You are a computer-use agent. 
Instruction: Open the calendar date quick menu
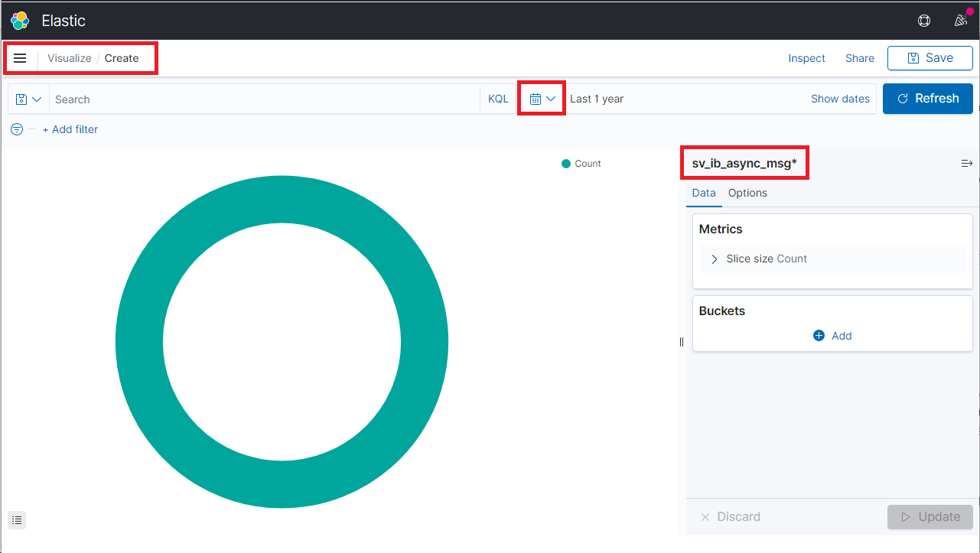(542, 99)
